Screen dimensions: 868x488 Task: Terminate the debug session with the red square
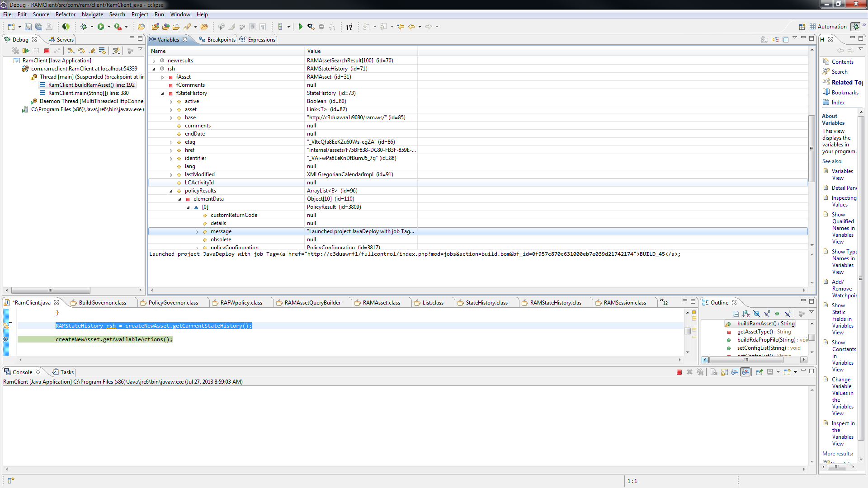click(x=47, y=51)
